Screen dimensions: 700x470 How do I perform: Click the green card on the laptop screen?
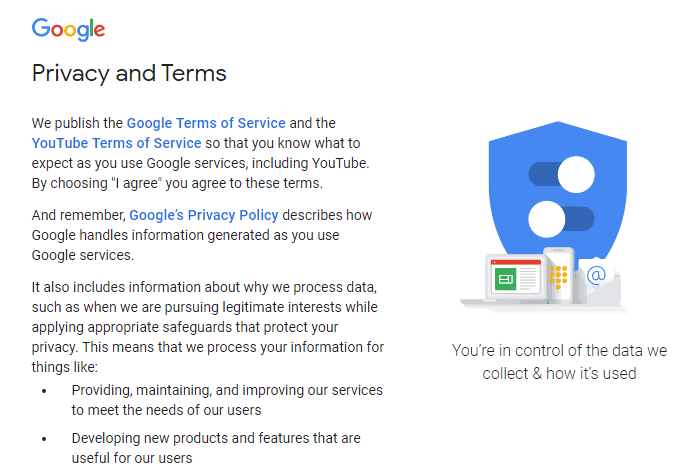pos(506,279)
